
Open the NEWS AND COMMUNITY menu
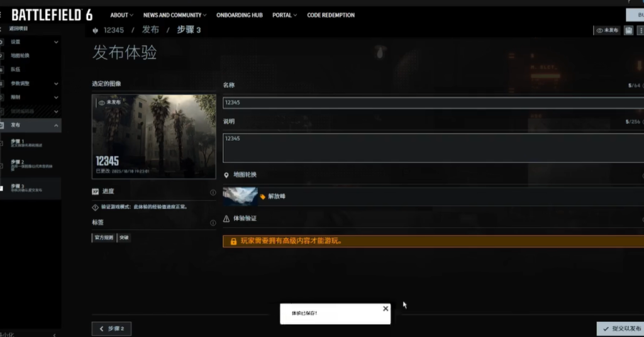174,15
